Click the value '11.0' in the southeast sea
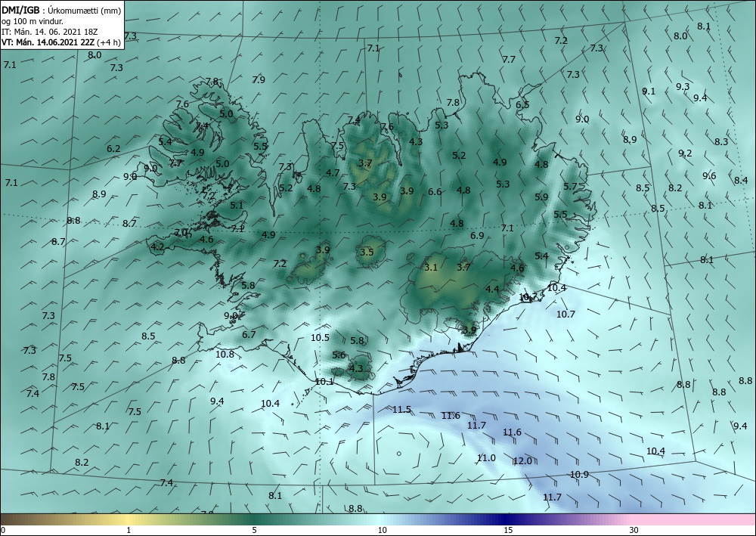 pyautogui.click(x=486, y=458)
